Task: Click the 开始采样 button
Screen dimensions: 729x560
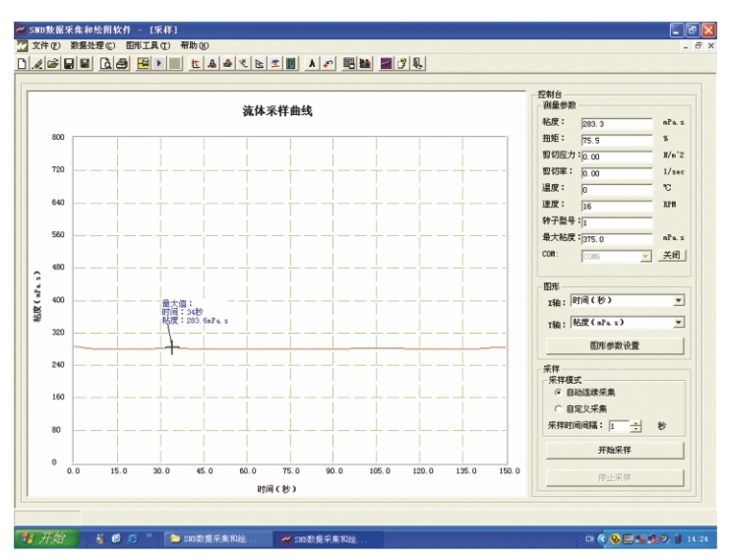Action: 615,450
